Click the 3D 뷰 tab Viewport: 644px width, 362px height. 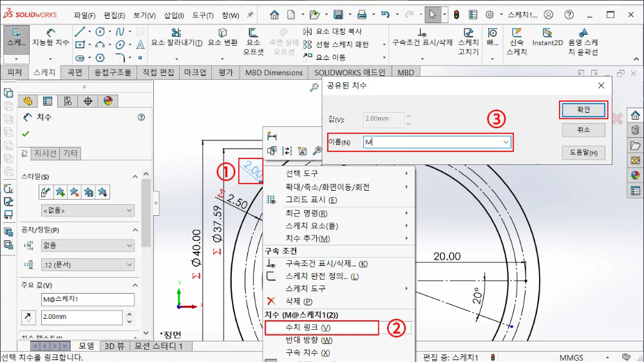114,346
